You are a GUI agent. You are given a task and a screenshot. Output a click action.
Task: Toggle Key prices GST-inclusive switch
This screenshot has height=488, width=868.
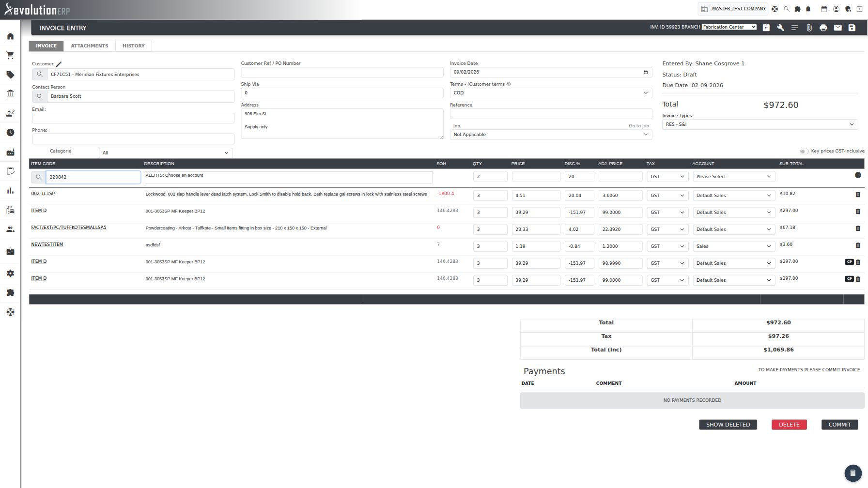804,151
